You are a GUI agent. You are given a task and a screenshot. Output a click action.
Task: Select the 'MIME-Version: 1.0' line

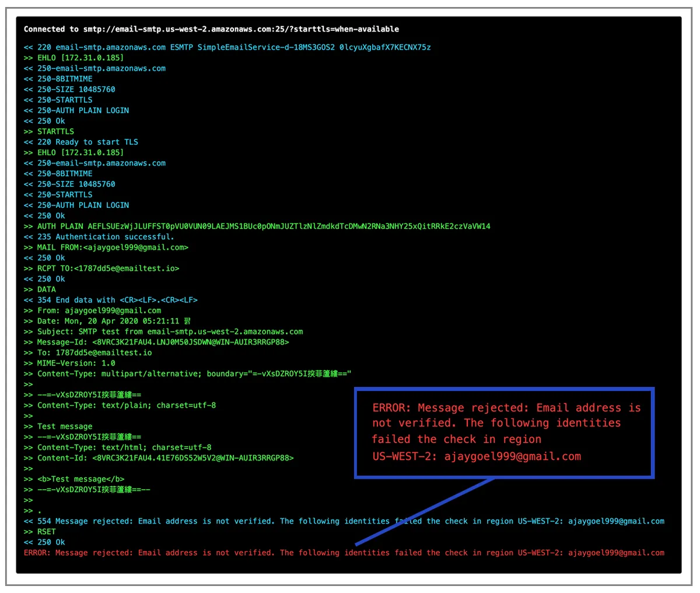tap(69, 362)
